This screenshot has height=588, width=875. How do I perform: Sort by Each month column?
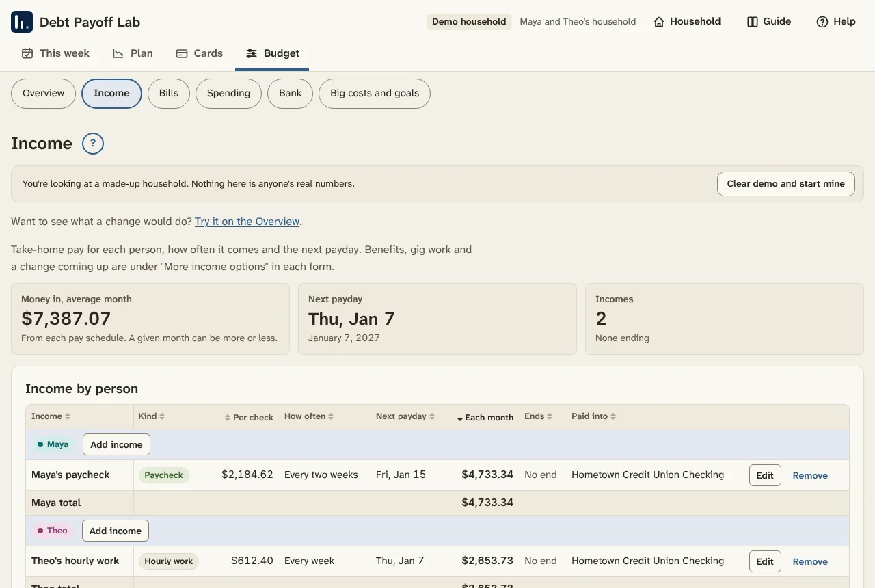tap(485, 417)
